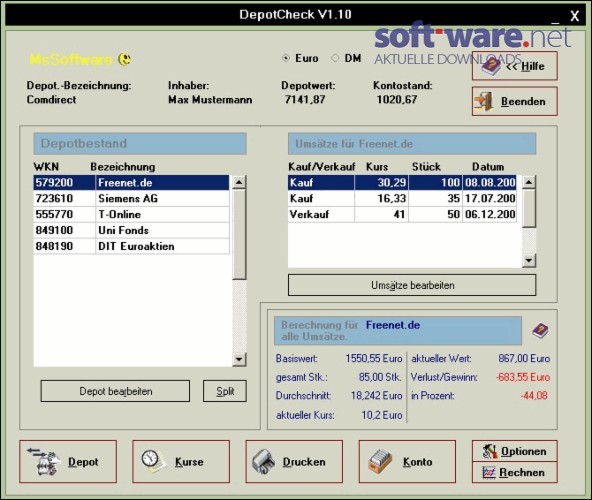The width and height of the screenshot is (592, 500).
Task: Click the in Prozent value -44,08
Action: pyautogui.click(x=534, y=395)
